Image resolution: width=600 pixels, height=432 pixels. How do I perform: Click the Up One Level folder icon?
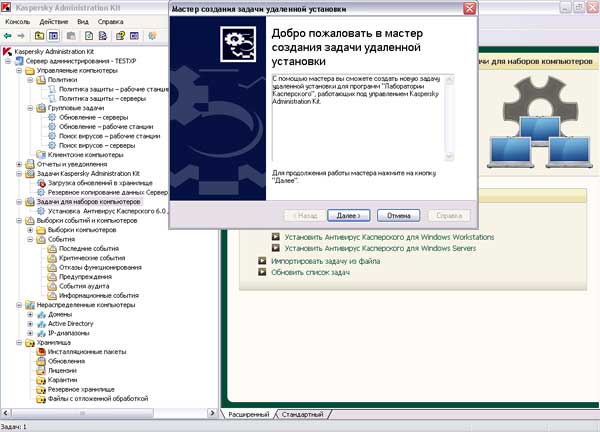(39, 36)
